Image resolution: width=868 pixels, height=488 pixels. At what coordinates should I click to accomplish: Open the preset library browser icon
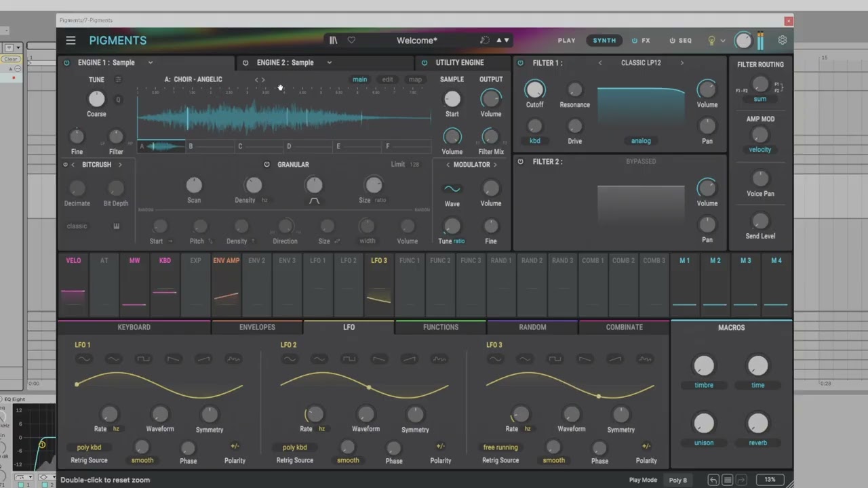point(333,41)
